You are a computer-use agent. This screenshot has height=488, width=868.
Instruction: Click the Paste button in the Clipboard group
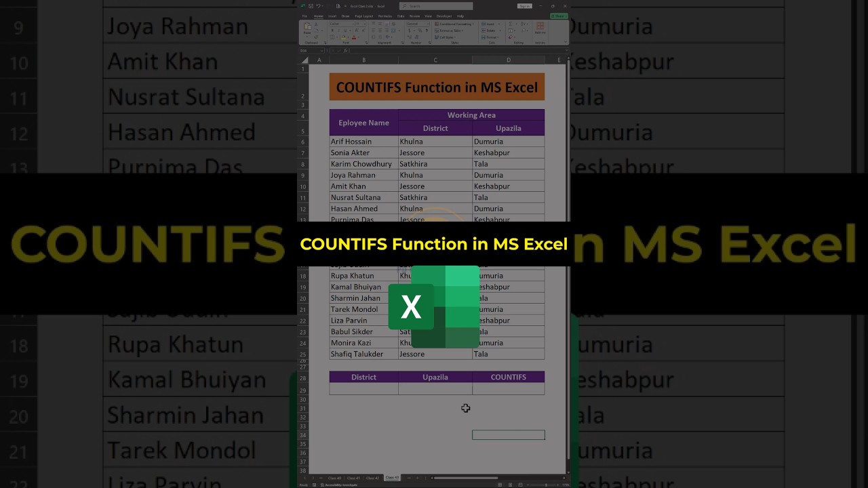(307, 28)
